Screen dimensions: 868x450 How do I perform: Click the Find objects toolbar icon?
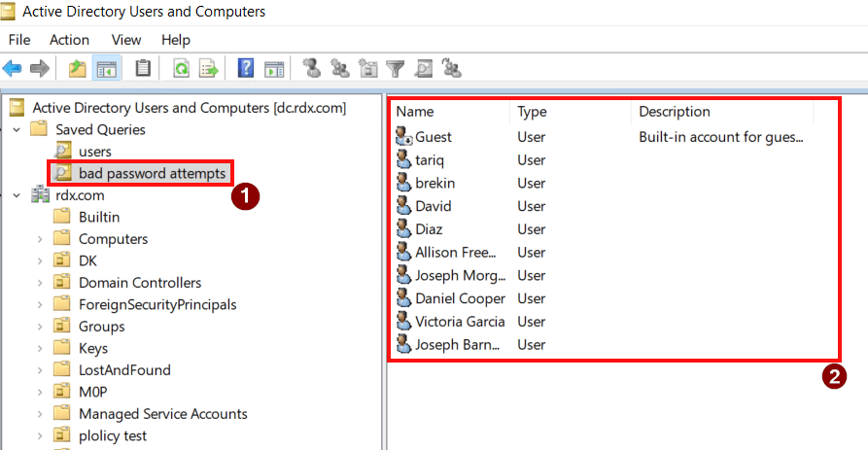[424, 68]
